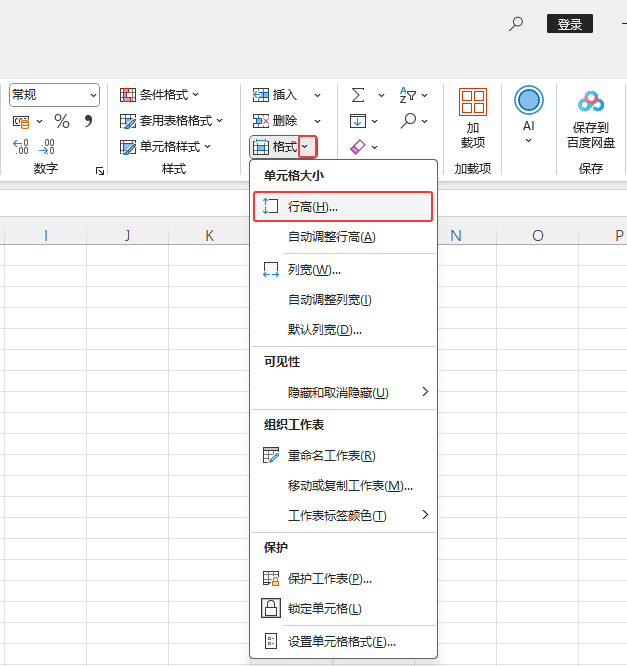This screenshot has width=627, height=666.
Task: Click the AI assistant icon
Action: (x=528, y=115)
